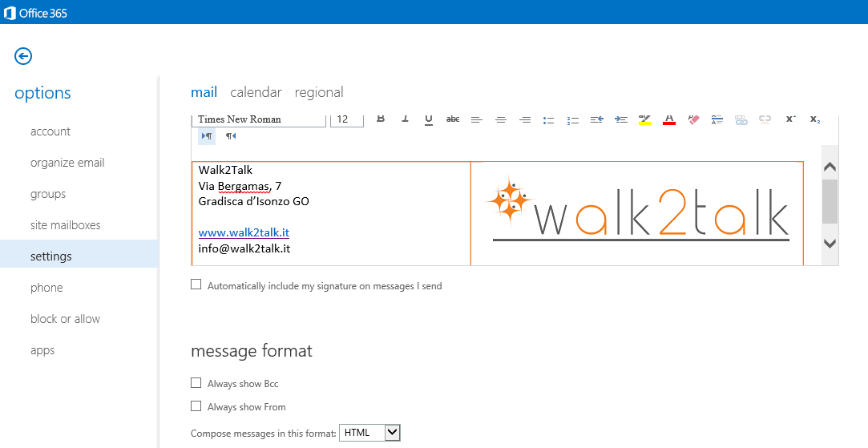Apply subscript formatting

click(x=815, y=119)
